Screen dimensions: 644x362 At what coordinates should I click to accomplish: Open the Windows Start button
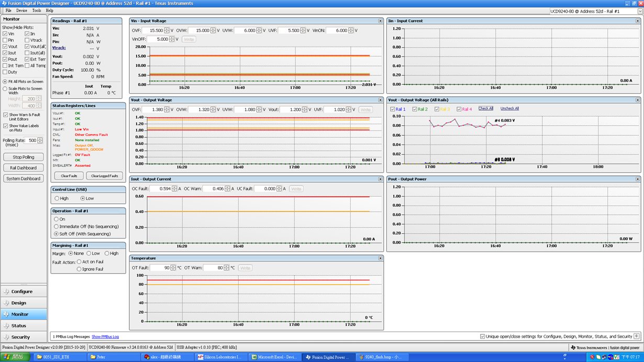coord(16,357)
